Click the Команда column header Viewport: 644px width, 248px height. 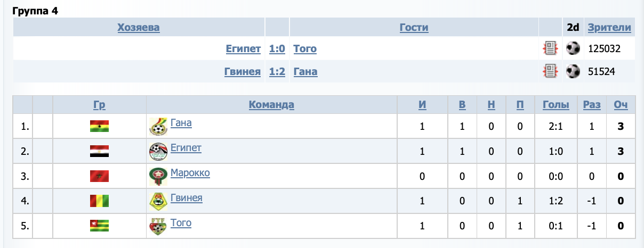click(271, 105)
